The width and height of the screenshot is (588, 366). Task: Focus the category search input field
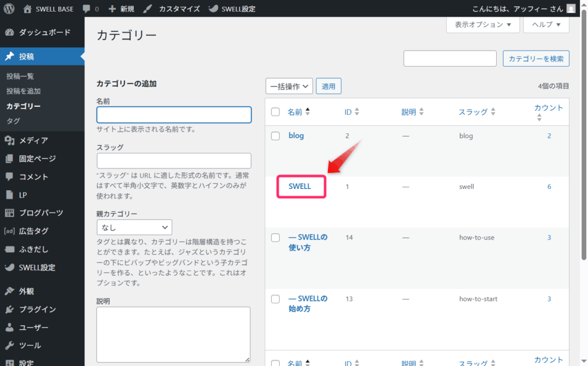point(450,59)
